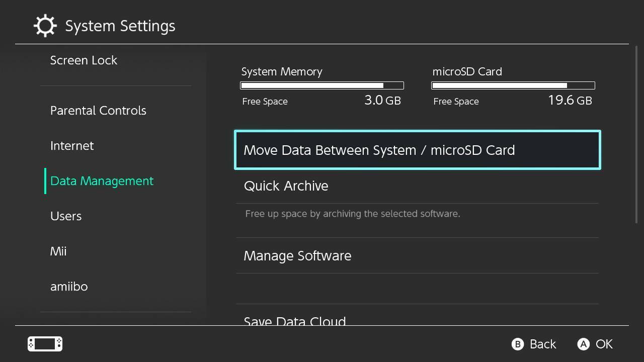
Task: Click the microSD Card heading
Action: (x=467, y=71)
